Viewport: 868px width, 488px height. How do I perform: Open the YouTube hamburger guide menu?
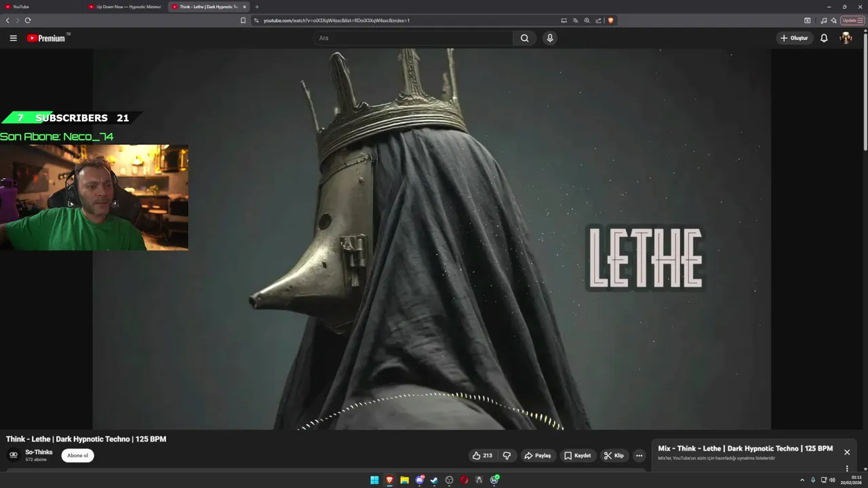[x=13, y=38]
